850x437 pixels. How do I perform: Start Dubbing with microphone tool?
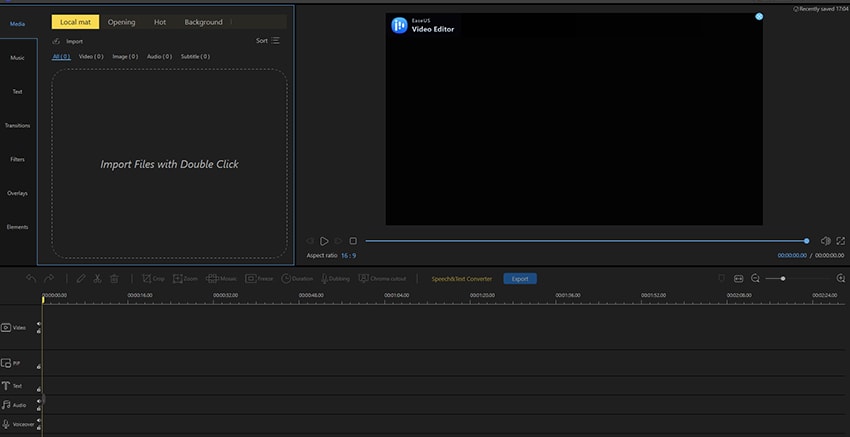point(336,279)
